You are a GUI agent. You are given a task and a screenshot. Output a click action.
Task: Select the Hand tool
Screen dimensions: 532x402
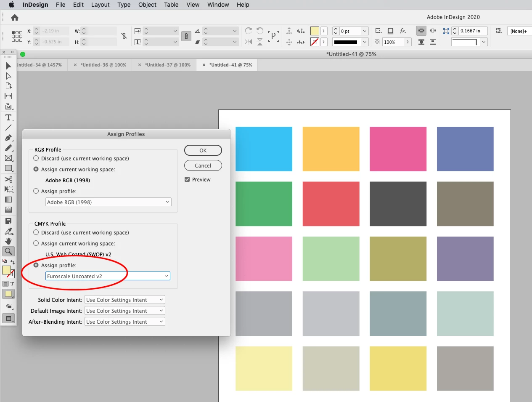pos(8,241)
